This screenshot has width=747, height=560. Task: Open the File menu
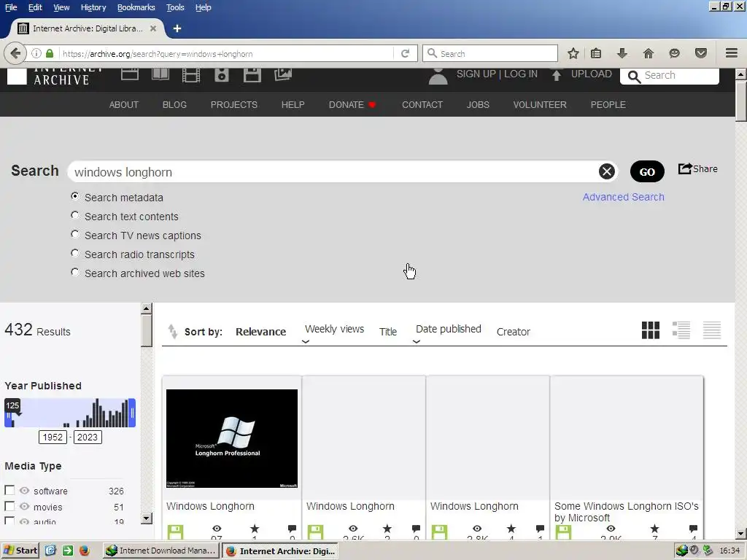[11, 7]
